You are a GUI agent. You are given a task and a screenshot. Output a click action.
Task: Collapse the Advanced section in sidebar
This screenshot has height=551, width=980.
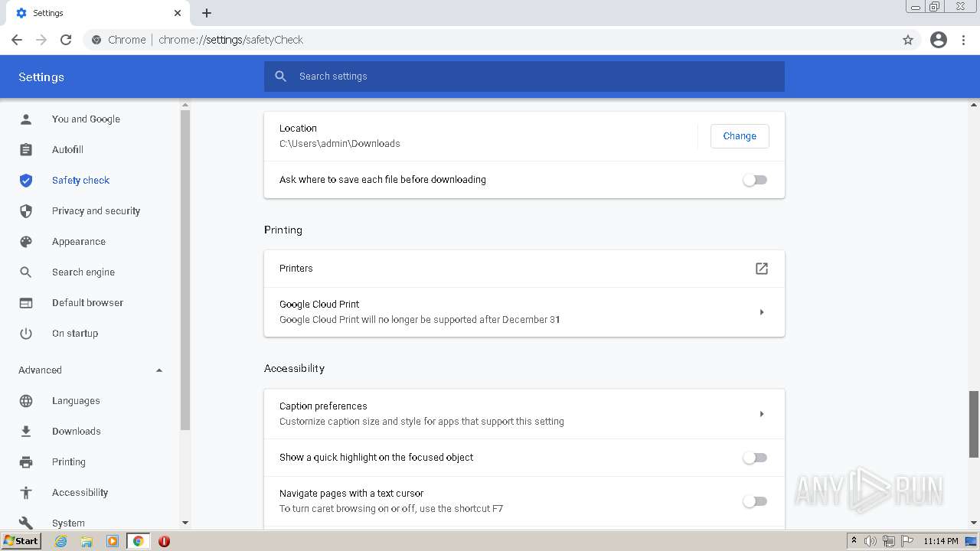[x=159, y=370]
